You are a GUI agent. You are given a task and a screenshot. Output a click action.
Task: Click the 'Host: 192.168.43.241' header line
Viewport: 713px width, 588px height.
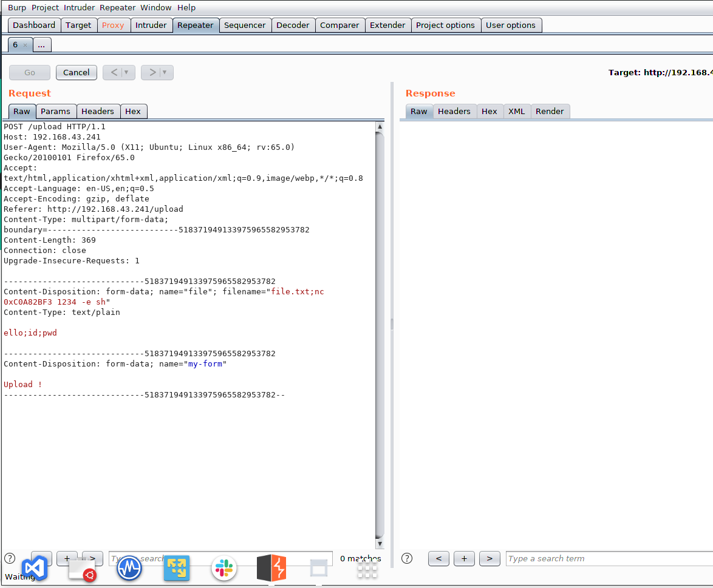click(52, 137)
